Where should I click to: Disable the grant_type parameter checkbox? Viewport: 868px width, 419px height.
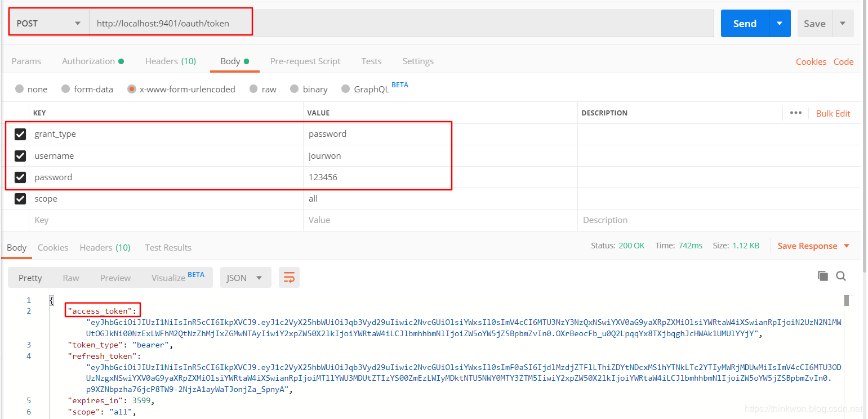click(x=20, y=134)
